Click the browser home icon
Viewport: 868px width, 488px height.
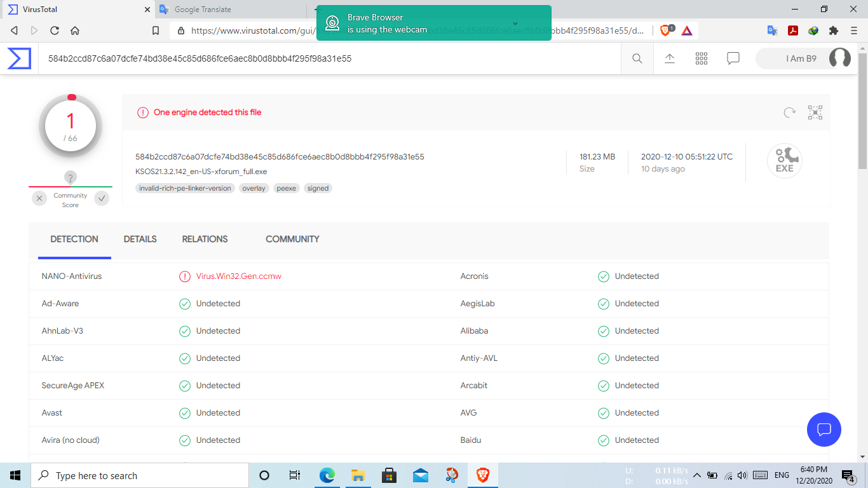coord(75,30)
